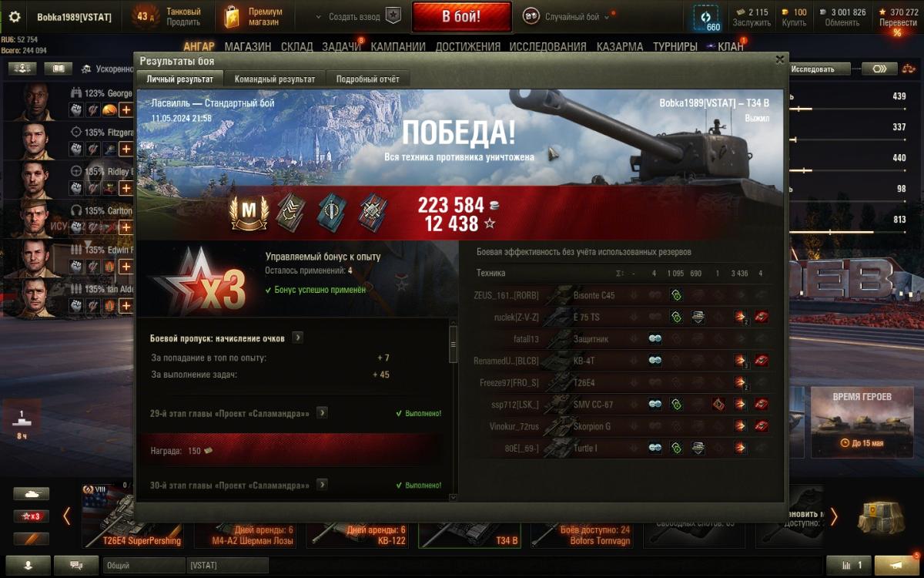Toggle the tank filter button above x3
Image resolution: width=924 pixels, height=578 pixels.
click(x=32, y=494)
